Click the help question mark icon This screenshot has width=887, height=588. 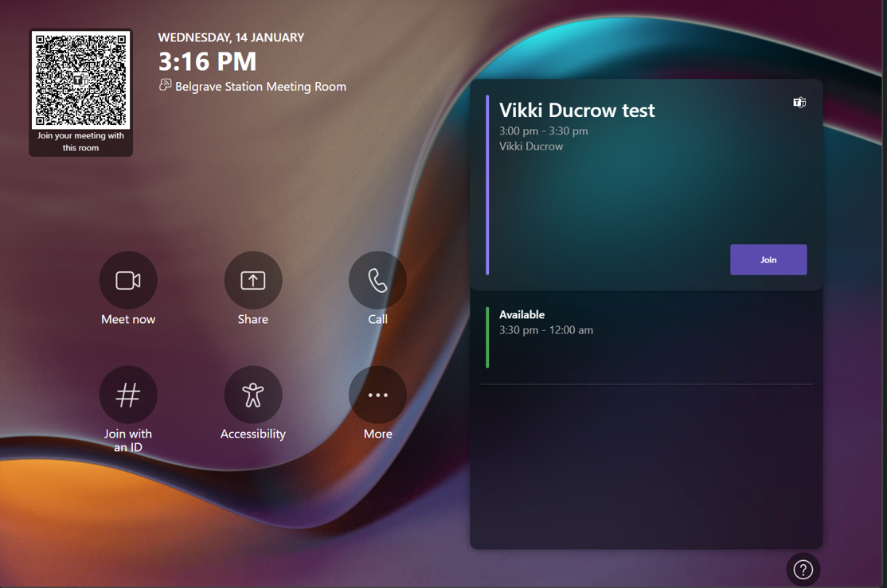[x=803, y=569]
